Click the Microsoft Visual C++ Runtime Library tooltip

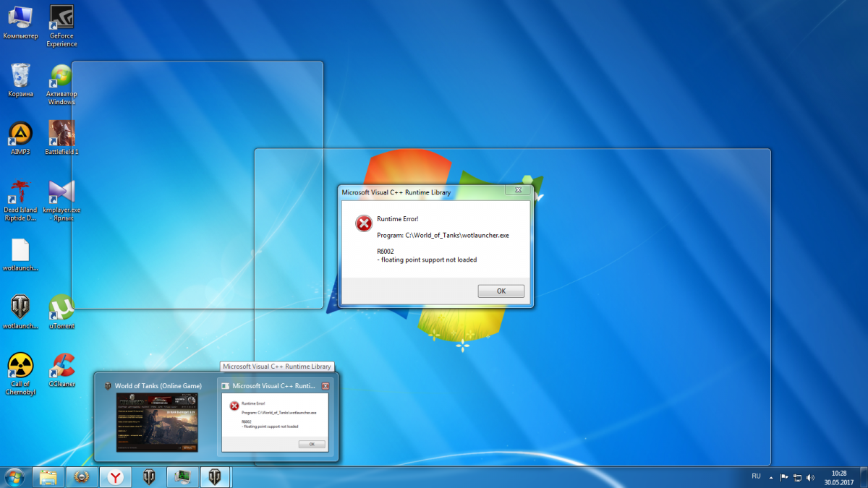click(x=277, y=367)
